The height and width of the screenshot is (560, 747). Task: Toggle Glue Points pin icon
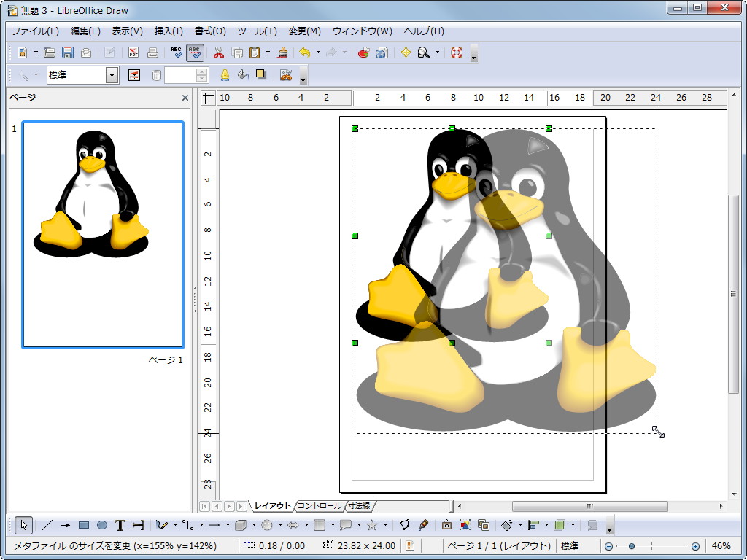[423, 525]
